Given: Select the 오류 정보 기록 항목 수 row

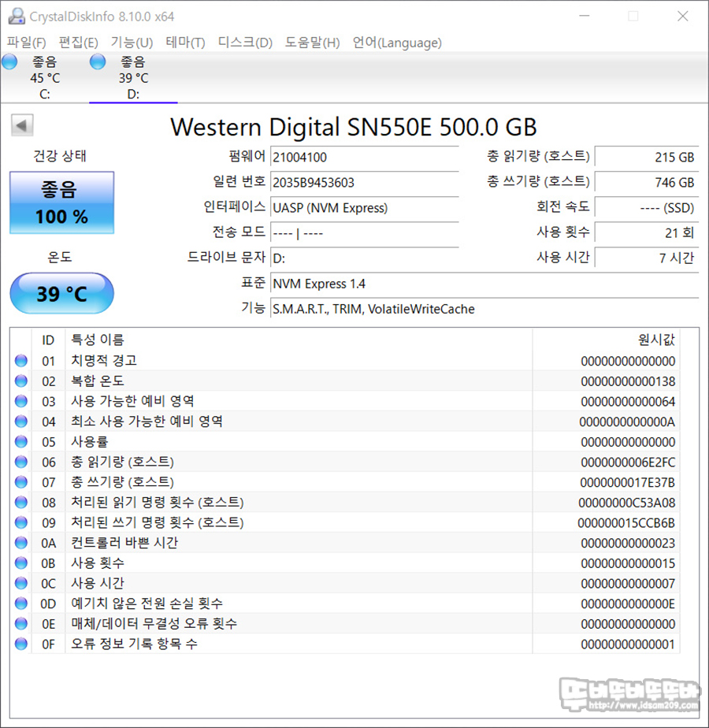Looking at the screenshot, I should [345, 644].
